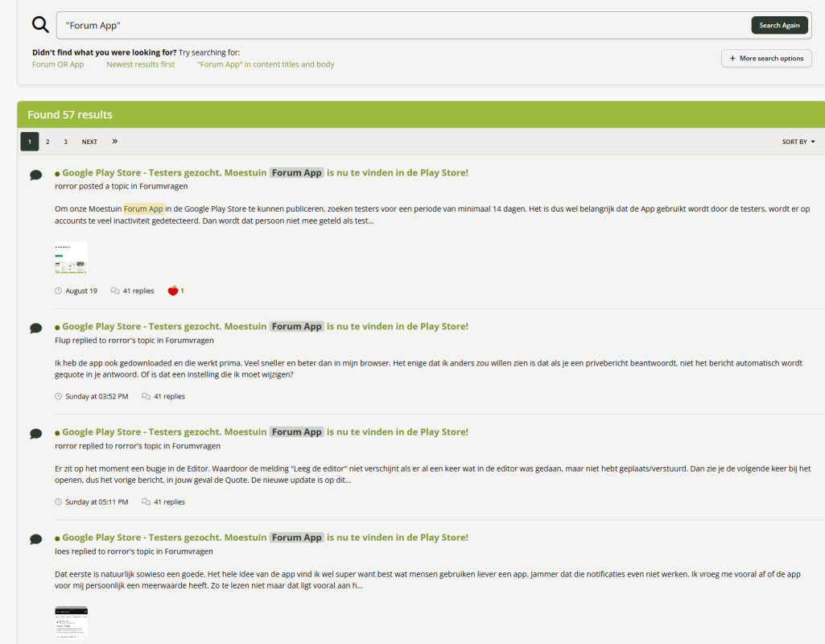Viewport: 825px width, 644px height.
Task: Click the last page double-arrow icon
Action: coord(115,142)
